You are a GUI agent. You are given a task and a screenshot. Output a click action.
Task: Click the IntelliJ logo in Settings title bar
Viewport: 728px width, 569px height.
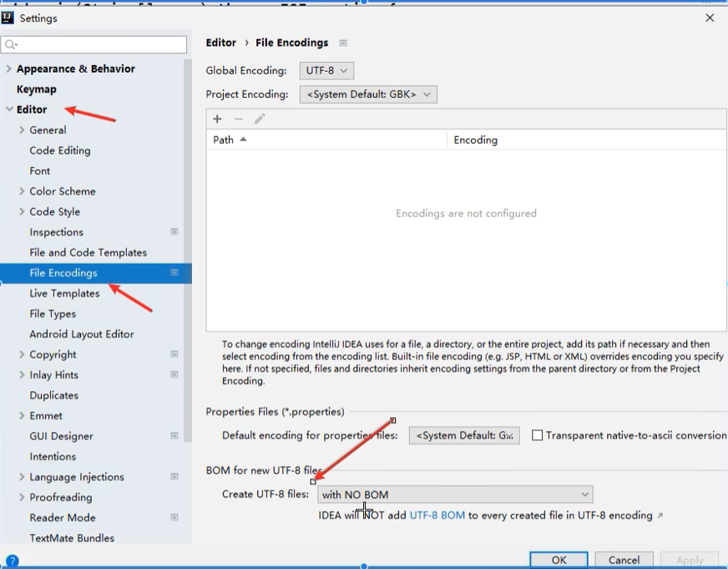(8, 18)
